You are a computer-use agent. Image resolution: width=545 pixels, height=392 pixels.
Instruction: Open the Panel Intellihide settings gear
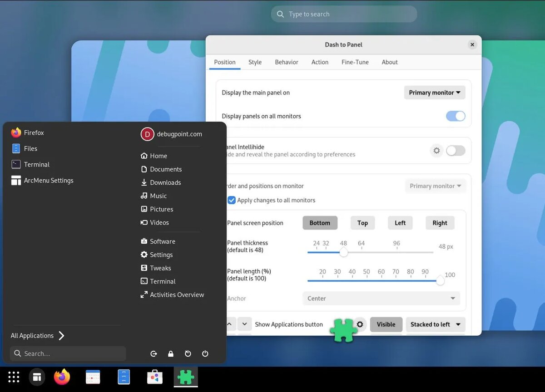436,151
